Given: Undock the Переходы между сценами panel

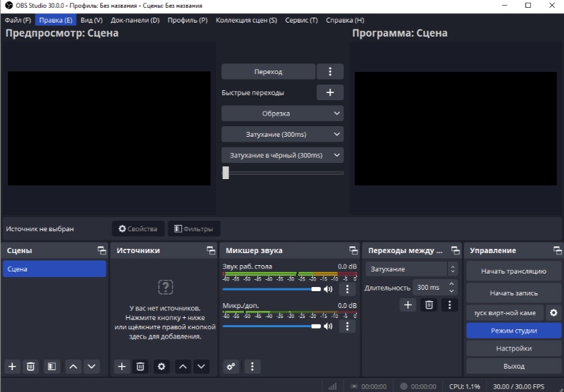Looking at the screenshot, I should [455, 250].
